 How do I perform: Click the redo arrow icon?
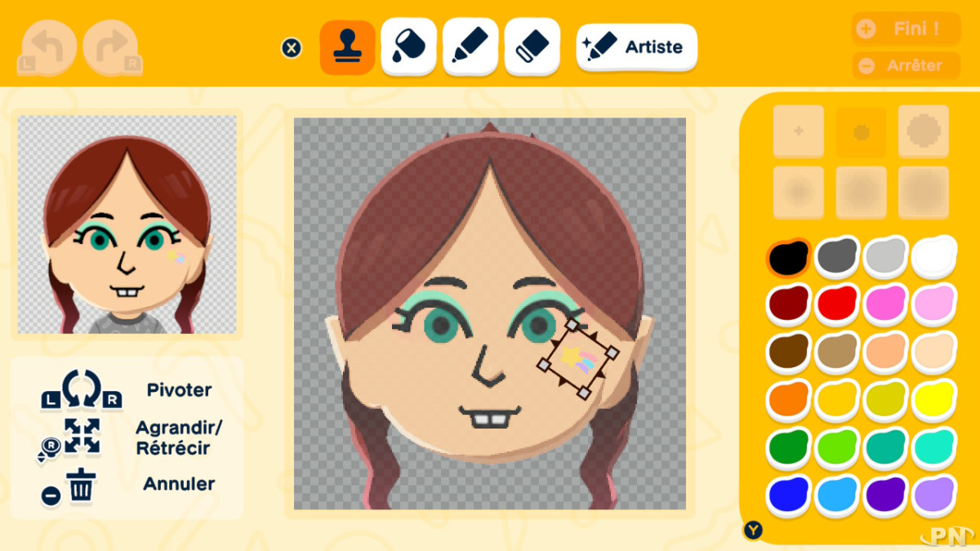[112, 48]
